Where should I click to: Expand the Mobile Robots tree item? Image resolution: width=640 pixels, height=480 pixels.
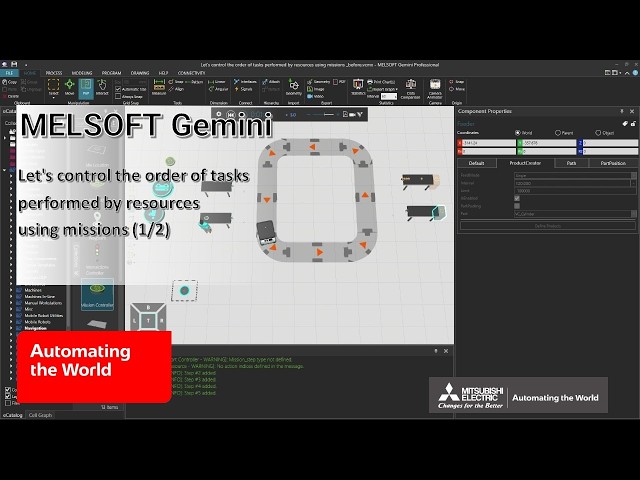click(11, 322)
